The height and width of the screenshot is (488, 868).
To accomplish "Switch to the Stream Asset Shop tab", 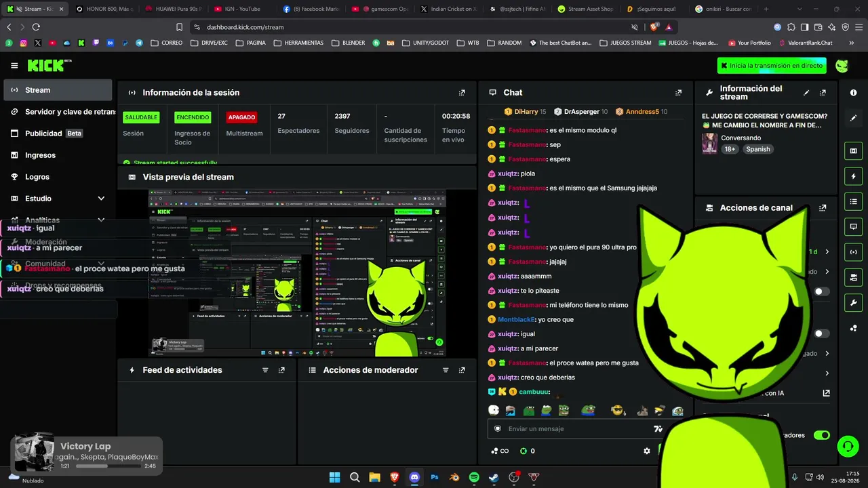I will 585,9.
